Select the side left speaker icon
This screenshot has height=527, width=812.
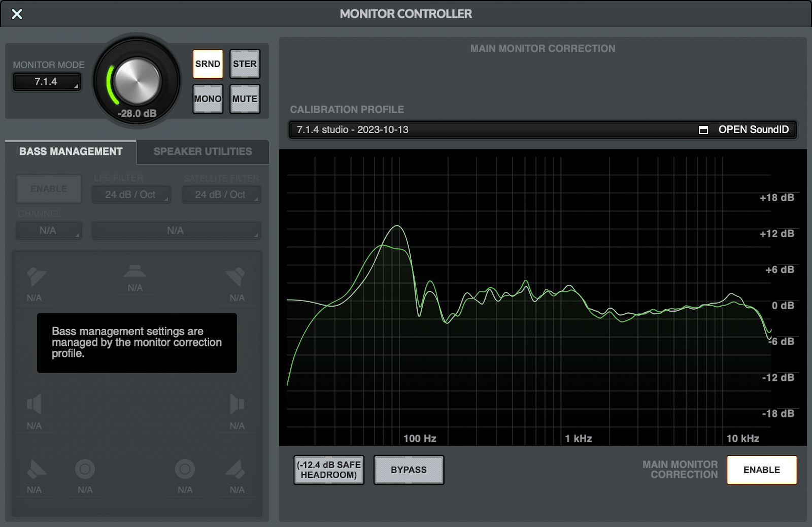click(35, 404)
